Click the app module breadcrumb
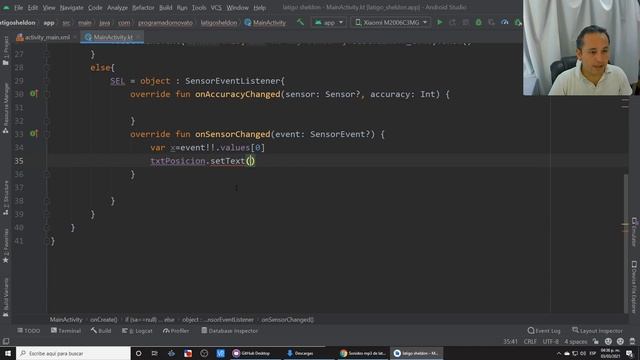This screenshot has height=360, width=640. 49,23
